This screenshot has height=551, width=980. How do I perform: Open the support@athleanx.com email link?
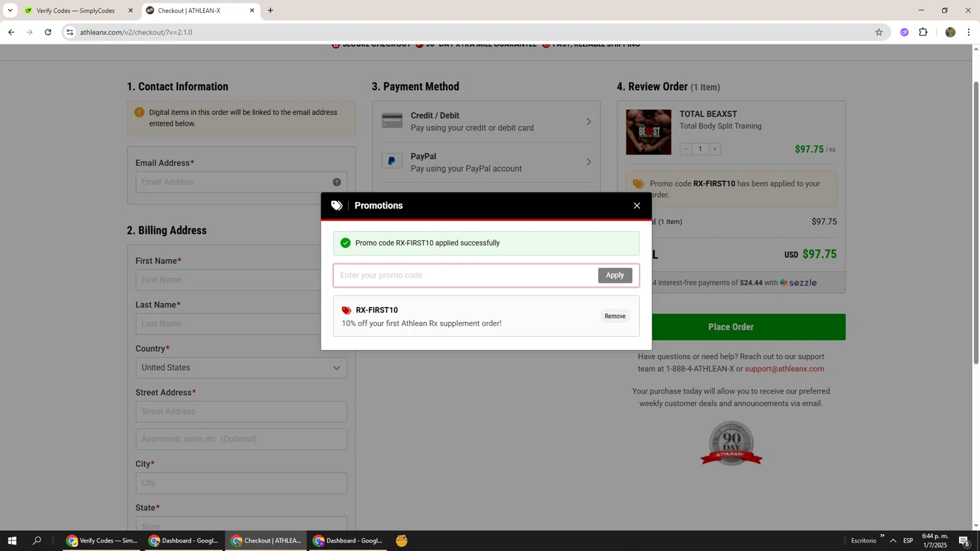click(x=784, y=369)
